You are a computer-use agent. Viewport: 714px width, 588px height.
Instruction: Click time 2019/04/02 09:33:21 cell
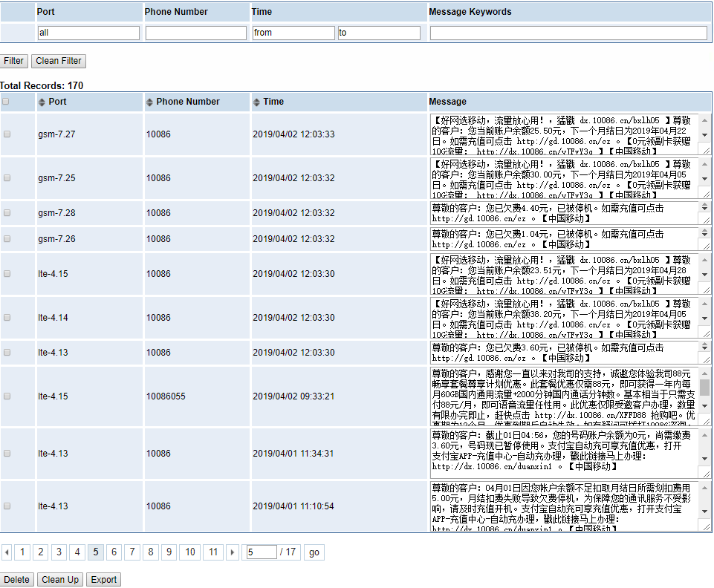click(x=293, y=396)
